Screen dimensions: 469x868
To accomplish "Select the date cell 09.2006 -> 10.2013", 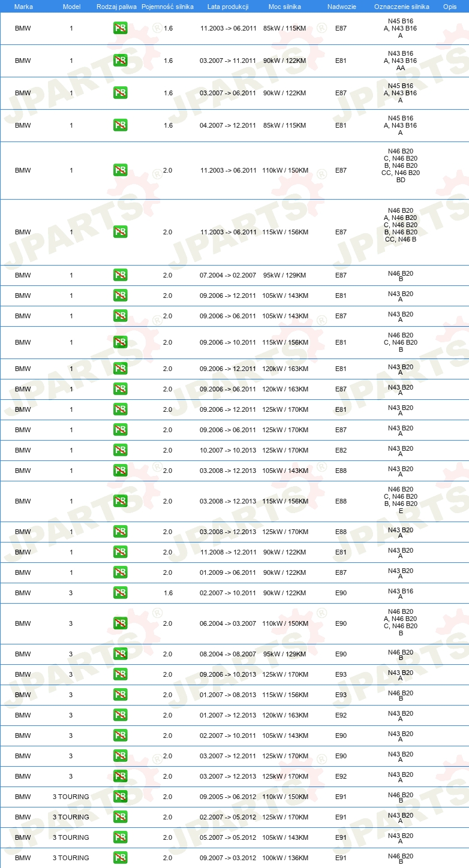I will coord(228,674).
